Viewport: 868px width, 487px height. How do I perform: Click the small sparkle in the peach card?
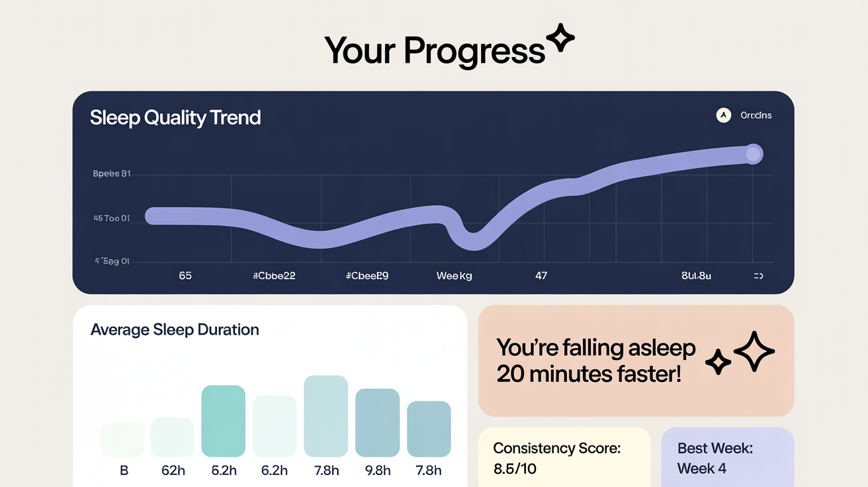(718, 362)
